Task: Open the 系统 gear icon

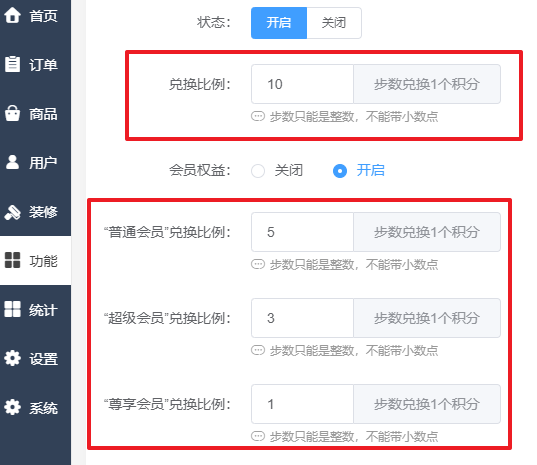Action: coord(12,407)
